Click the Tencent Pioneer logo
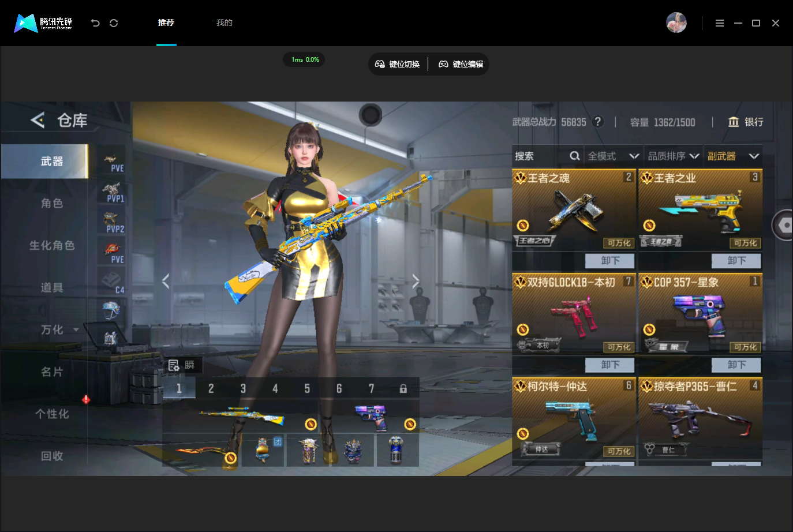The height and width of the screenshot is (532, 793). click(x=43, y=23)
